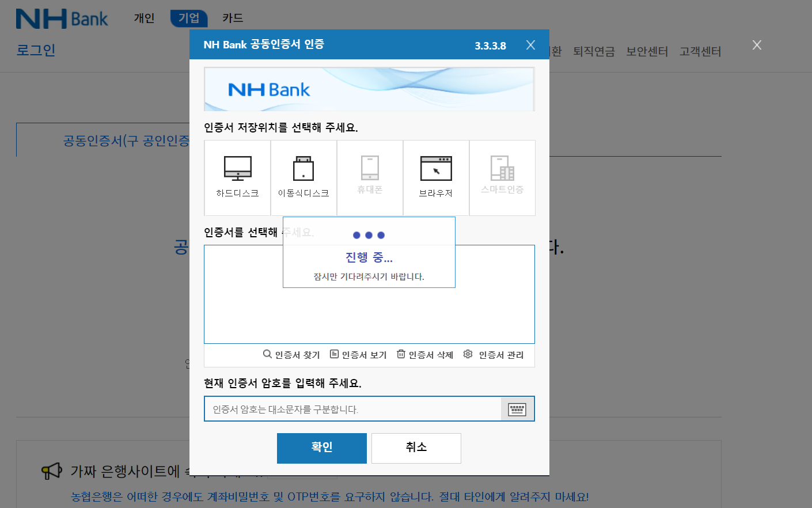
Task: Click 인증서 삭제 trash option
Action: click(x=425, y=355)
